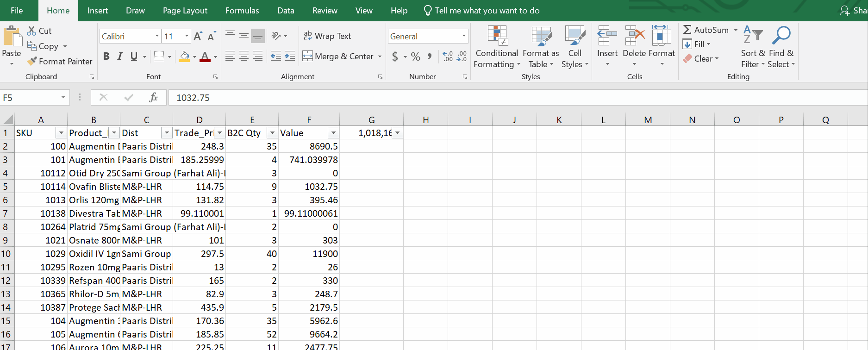868x350 pixels.
Task: Switch to the Page Layout tab
Action: 185,11
